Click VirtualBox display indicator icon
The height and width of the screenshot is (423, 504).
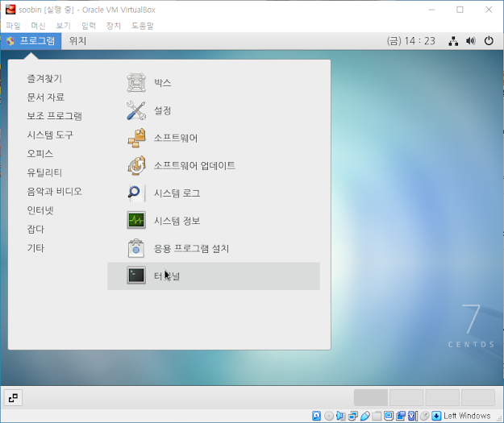(389, 416)
